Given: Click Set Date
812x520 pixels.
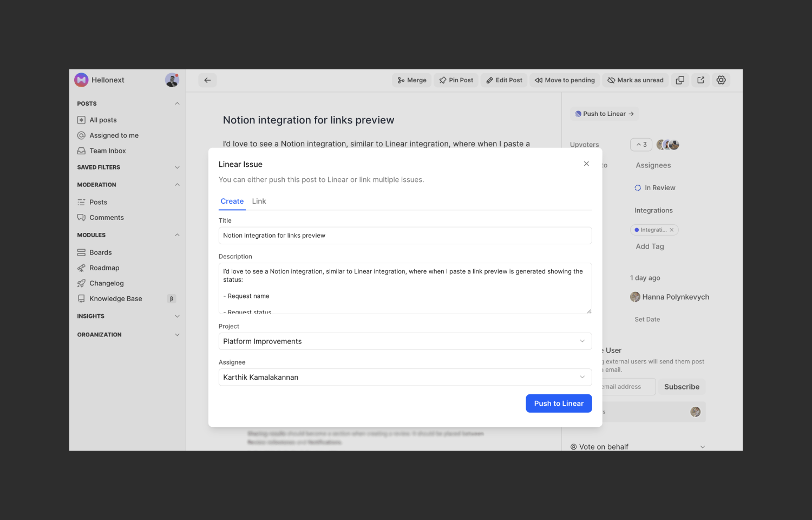Looking at the screenshot, I should [x=647, y=320].
